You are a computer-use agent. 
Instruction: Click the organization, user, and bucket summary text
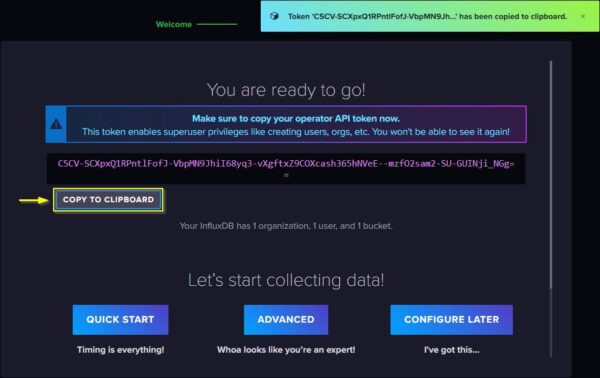click(286, 226)
